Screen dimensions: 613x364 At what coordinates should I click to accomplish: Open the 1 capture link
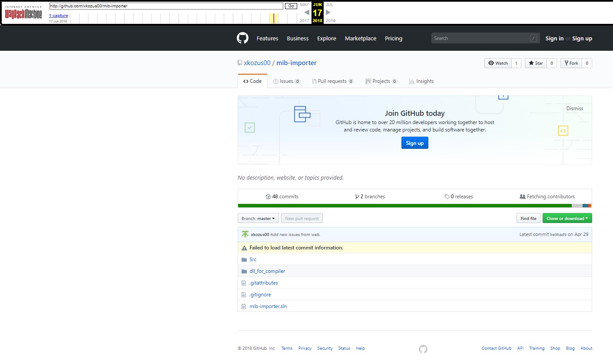tap(58, 16)
